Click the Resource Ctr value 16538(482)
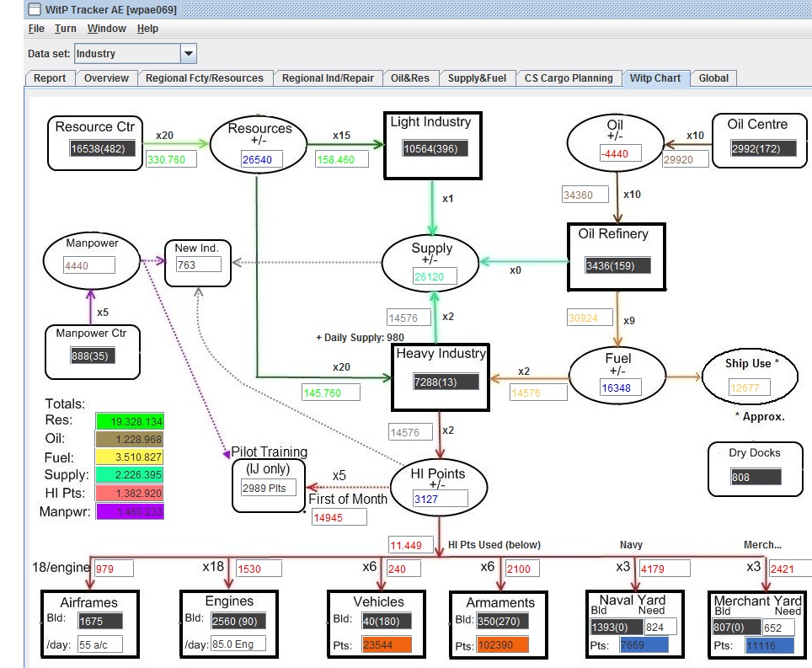812x668 pixels. click(103, 148)
